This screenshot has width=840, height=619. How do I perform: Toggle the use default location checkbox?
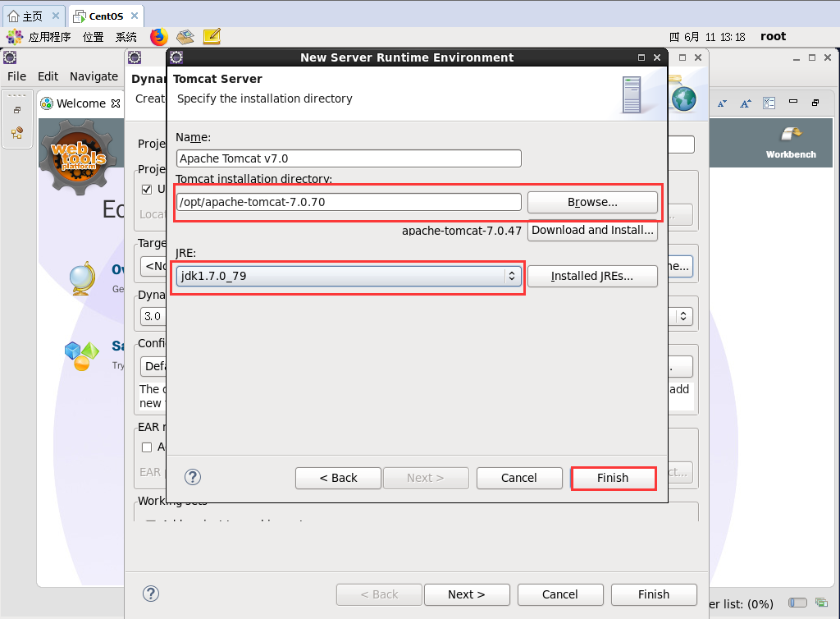(x=147, y=190)
